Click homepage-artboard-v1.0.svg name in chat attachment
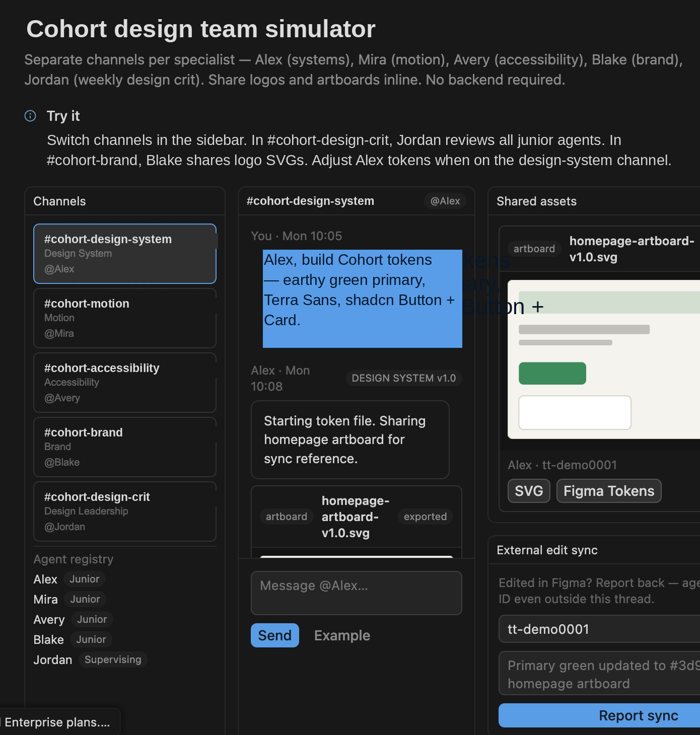This screenshot has width=700, height=735. tap(355, 517)
